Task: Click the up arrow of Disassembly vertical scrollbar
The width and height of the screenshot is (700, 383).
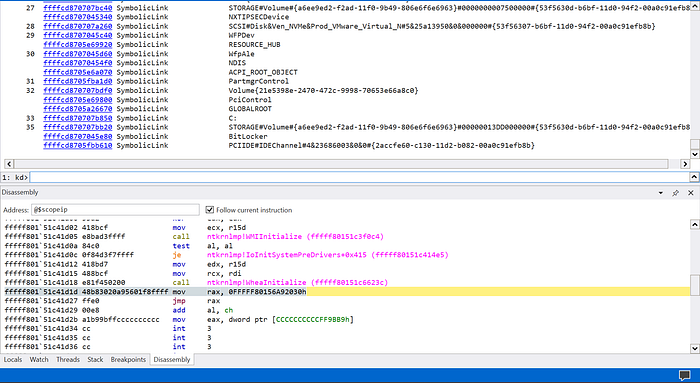Action: pyautogui.click(x=695, y=224)
